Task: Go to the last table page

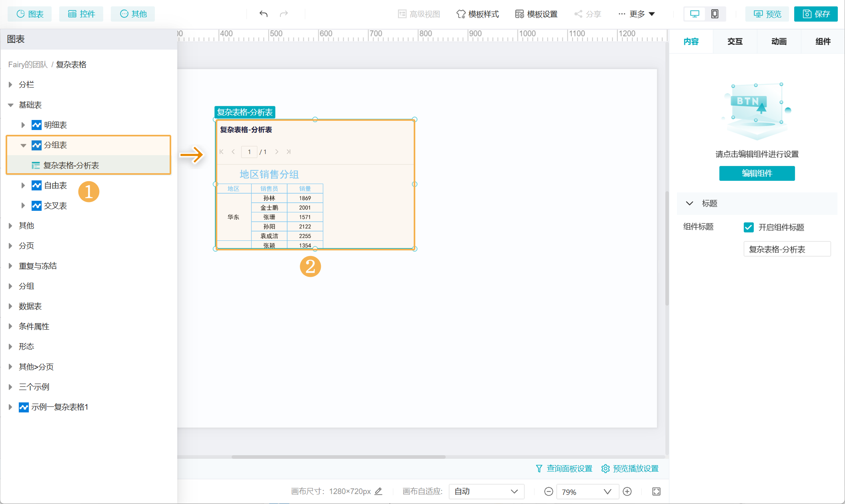Action: click(288, 152)
